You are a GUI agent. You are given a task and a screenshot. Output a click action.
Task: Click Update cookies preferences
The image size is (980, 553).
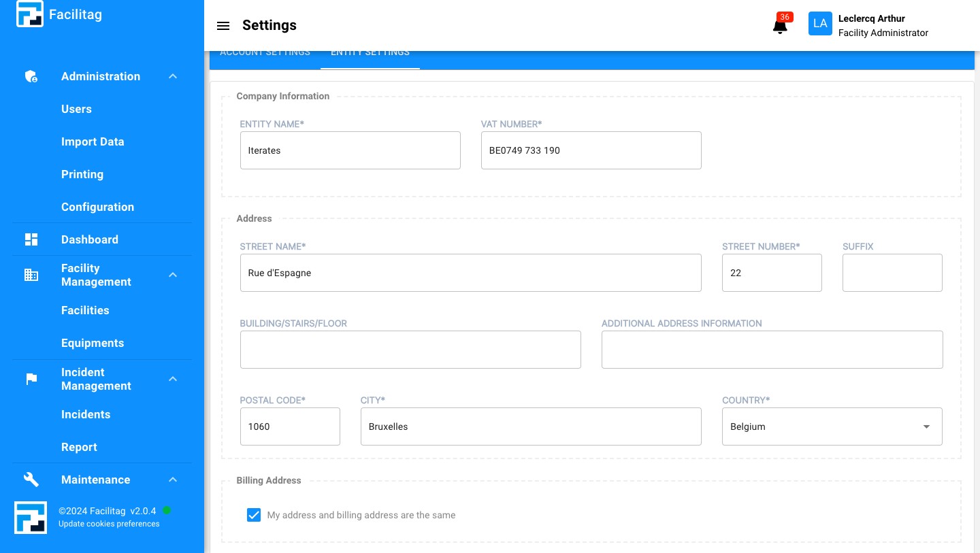[109, 524]
